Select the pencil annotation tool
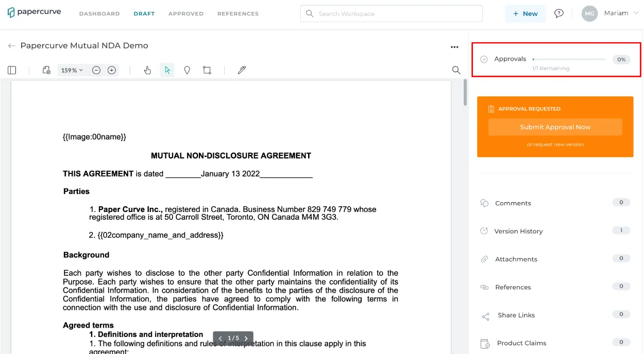This screenshot has height=354, width=644. [x=242, y=70]
